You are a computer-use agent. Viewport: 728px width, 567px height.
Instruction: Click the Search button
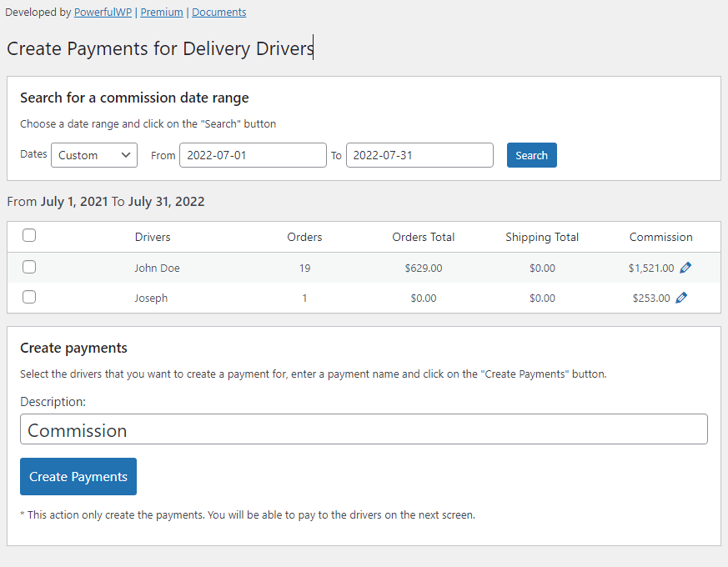pos(531,154)
